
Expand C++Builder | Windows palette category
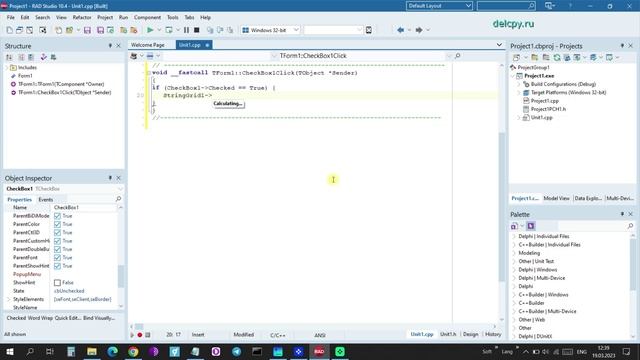pos(514,295)
